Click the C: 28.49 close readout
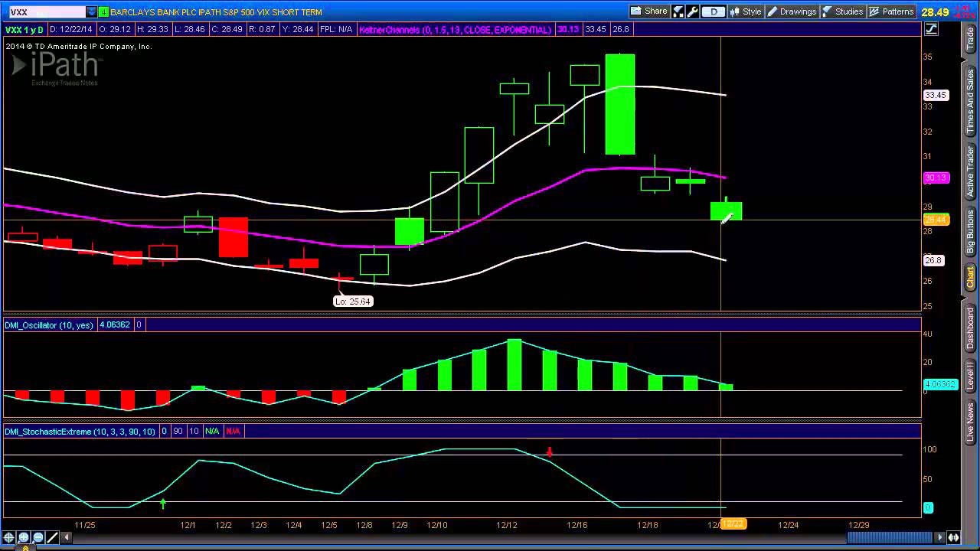Image resolution: width=980 pixels, height=551 pixels. pyautogui.click(x=227, y=30)
